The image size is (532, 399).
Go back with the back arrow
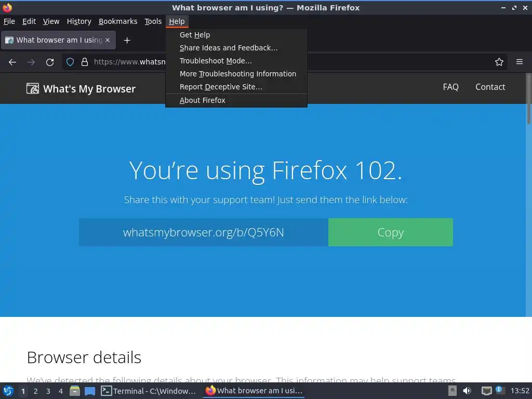12,62
